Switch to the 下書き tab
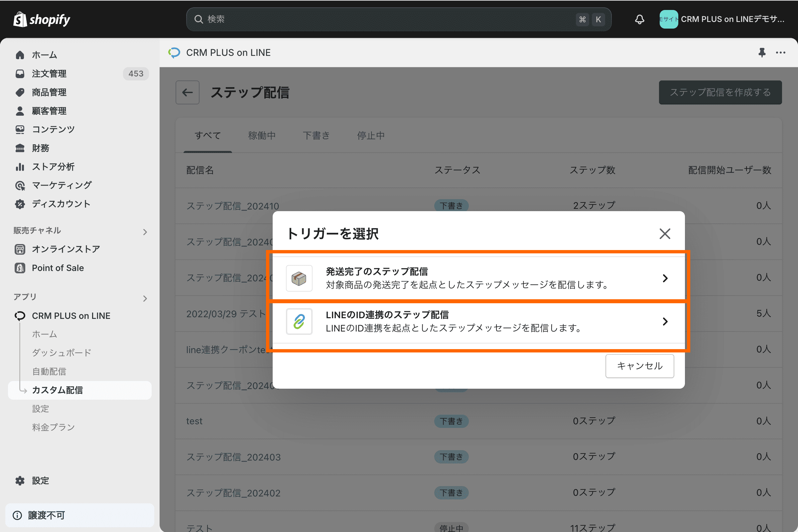The image size is (798, 532). [x=316, y=135]
